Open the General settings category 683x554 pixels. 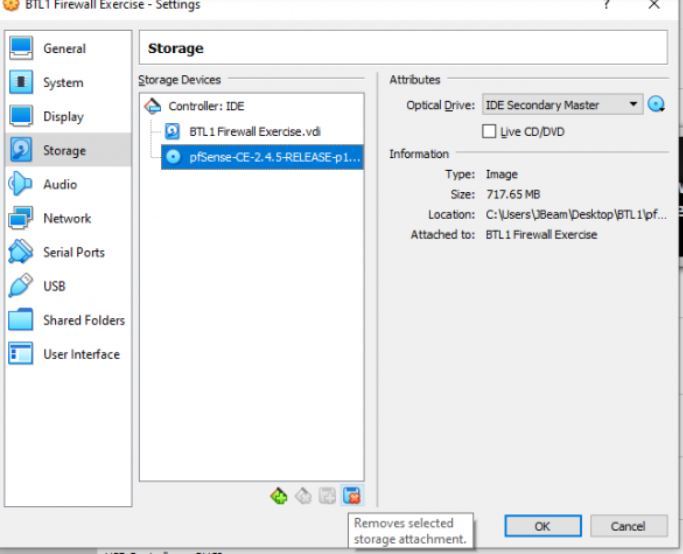click(x=68, y=48)
